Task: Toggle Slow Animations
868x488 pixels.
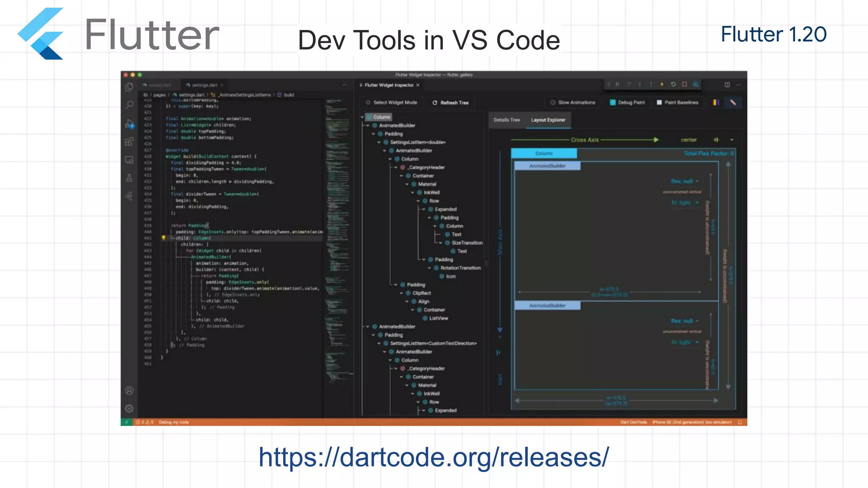Action: point(573,103)
